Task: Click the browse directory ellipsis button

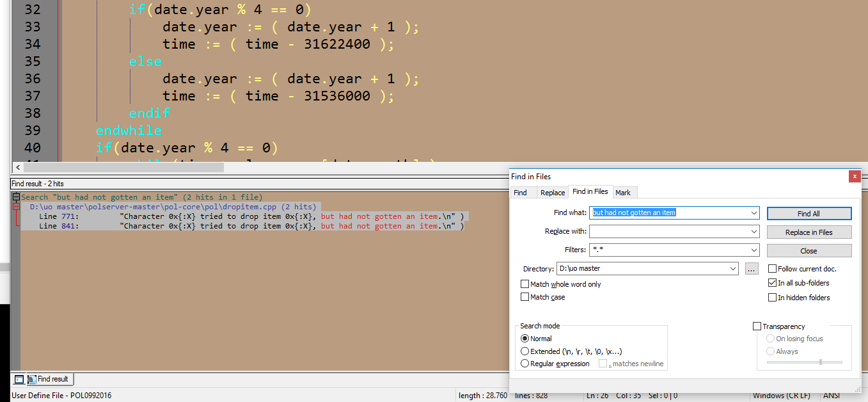Action: (752, 269)
